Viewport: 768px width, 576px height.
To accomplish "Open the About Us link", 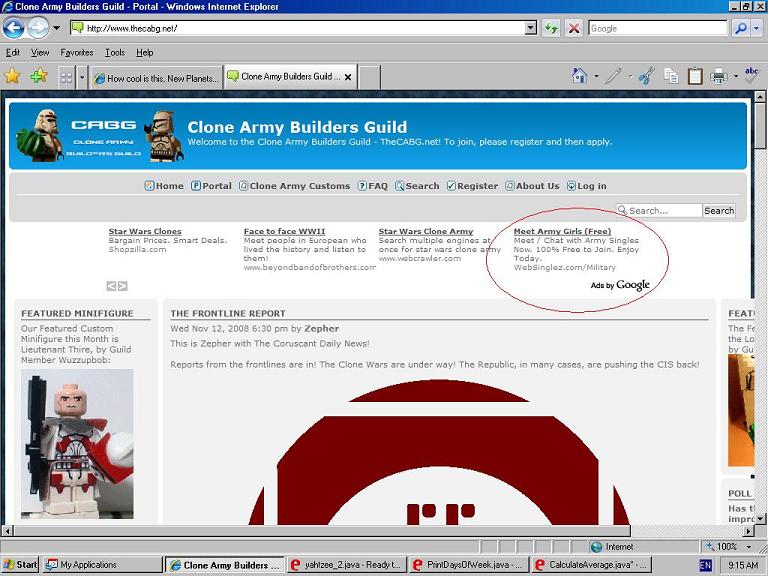I will click(x=532, y=186).
